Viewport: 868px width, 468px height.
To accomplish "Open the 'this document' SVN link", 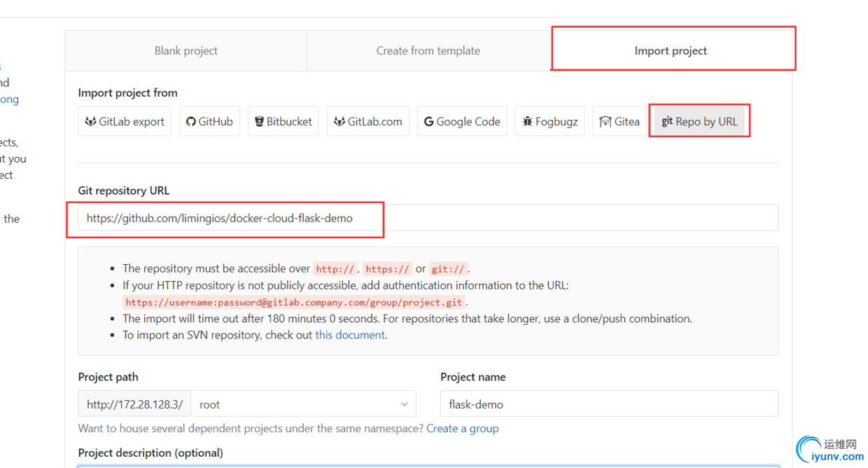I will tap(350, 335).
